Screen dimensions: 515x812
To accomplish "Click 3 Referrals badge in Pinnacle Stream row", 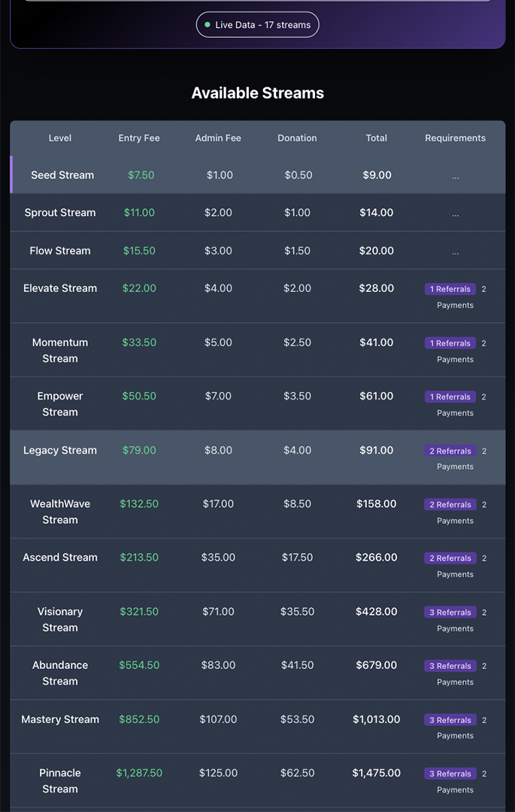I will tap(450, 774).
